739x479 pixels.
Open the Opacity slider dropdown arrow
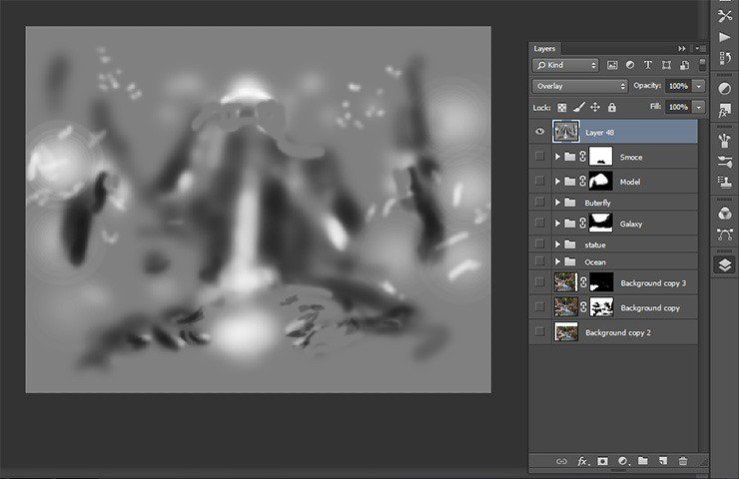click(x=698, y=86)
